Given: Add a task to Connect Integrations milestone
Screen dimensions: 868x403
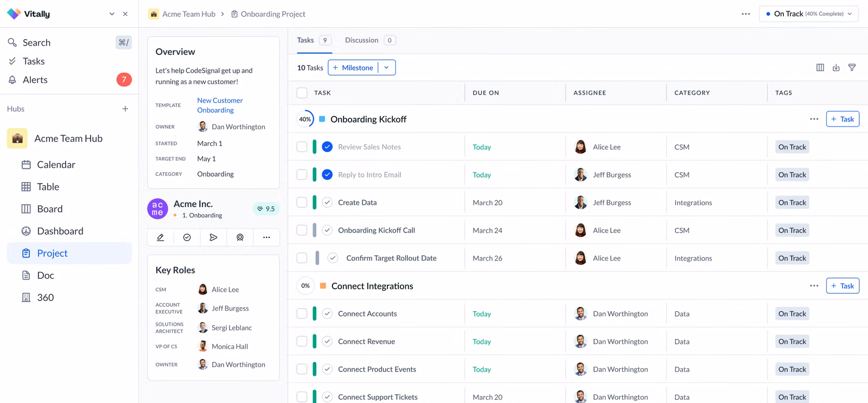Looking at the screenshot, I should tap(842, 286).
